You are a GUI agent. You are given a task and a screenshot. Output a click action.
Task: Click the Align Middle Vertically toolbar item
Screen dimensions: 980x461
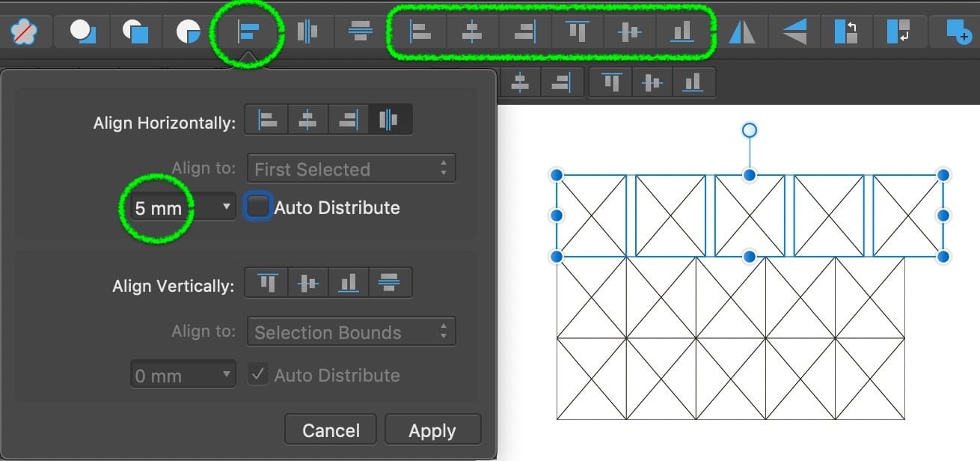click(629, 31)
